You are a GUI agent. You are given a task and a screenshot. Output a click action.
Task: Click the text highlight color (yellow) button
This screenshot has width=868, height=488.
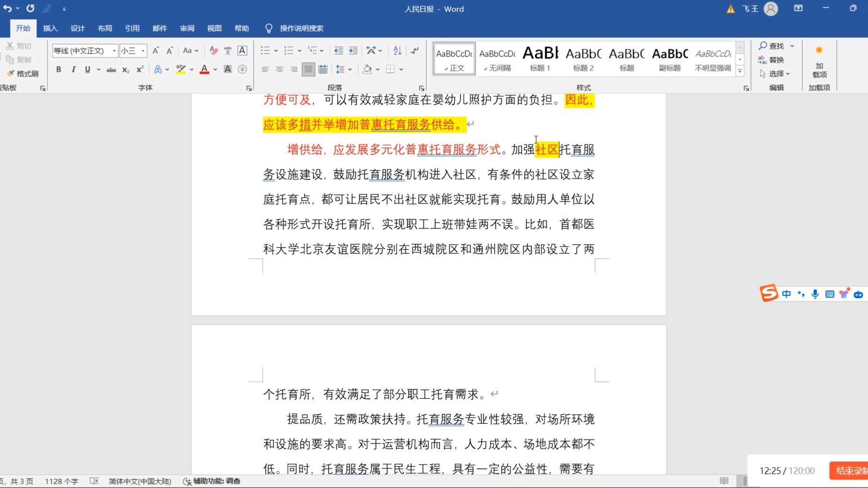181,70
